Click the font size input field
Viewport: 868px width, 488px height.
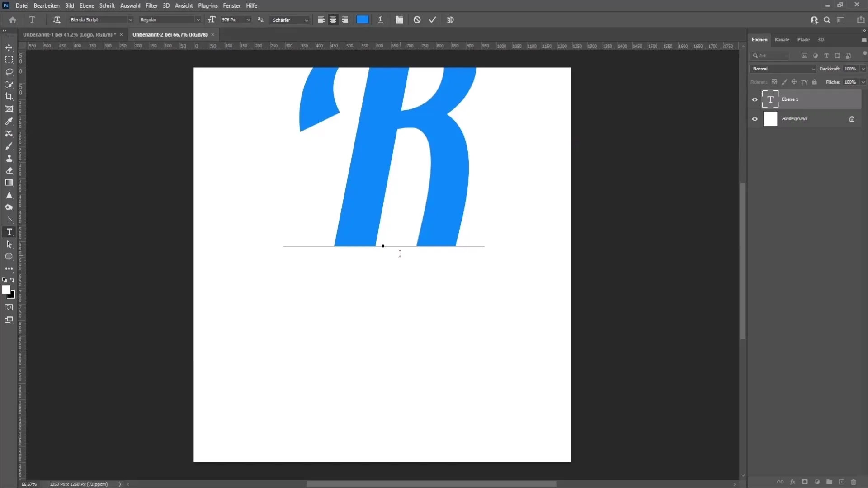[x=231, y=20]
